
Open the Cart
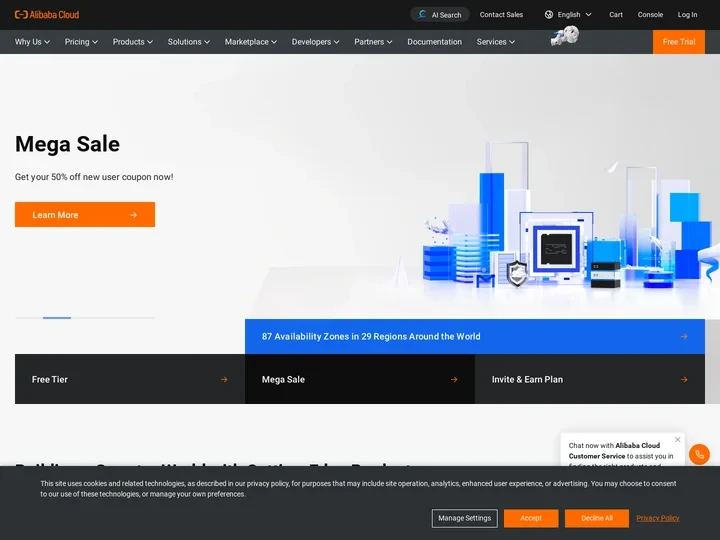coord(616,15)
